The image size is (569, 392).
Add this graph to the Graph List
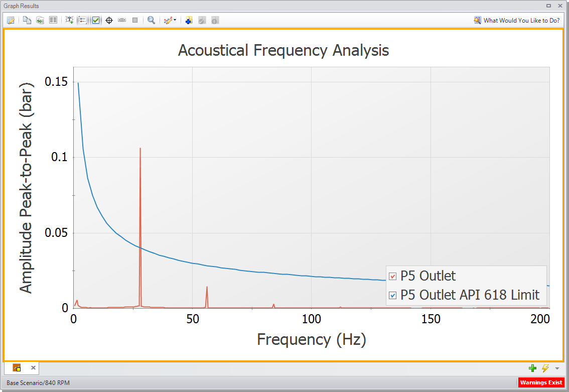[x=188, y=20]
